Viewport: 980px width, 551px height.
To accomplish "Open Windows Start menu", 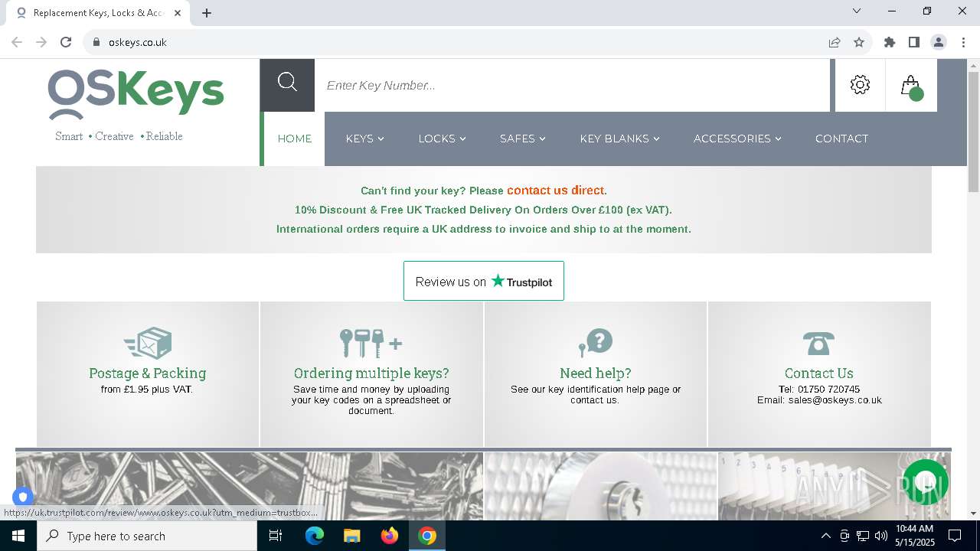I will tap(18, 536).
